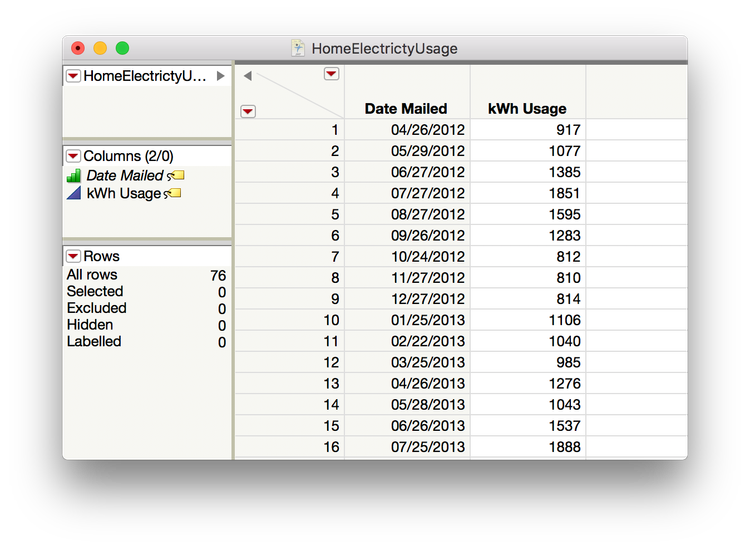This screenshot has width=750, height=549.
Task: Select the Date Mailed column header
Action: tap(405, 108)
